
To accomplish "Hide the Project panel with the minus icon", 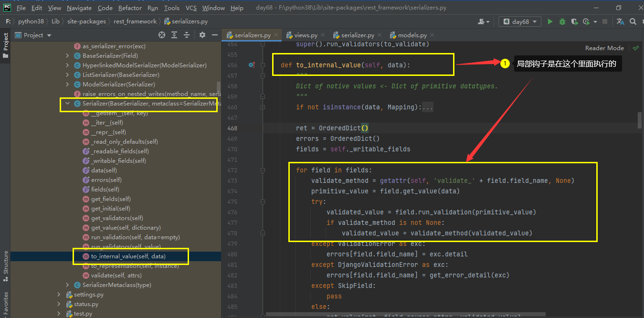I will point(215,35).
